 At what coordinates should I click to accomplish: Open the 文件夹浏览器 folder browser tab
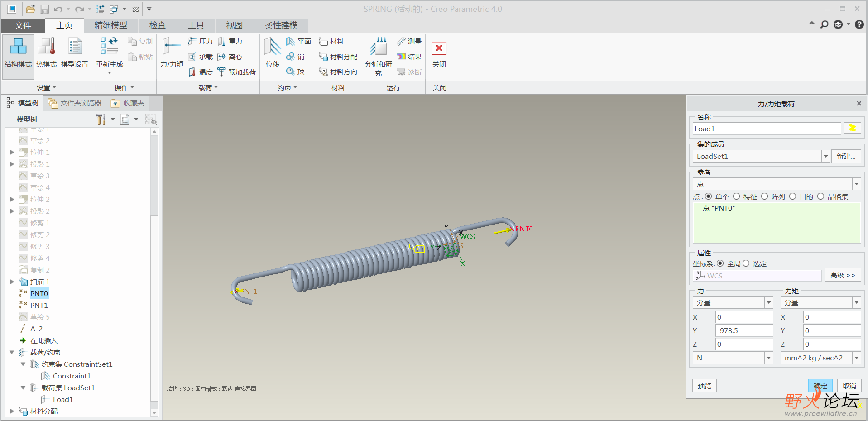(75, 103)
